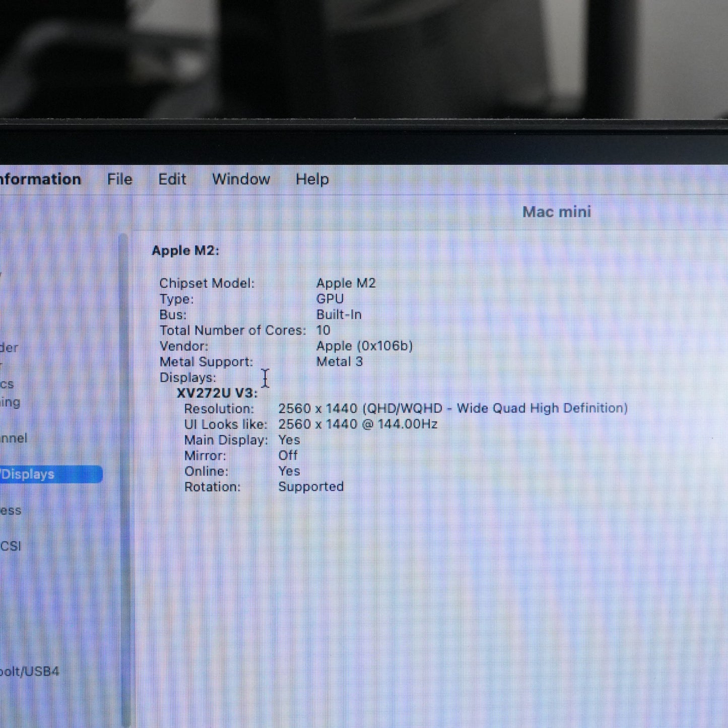The height and width of the screenshot is (728, 728).
Task: Select the sidebar item ending in CSI
Action: coord(11,546)
